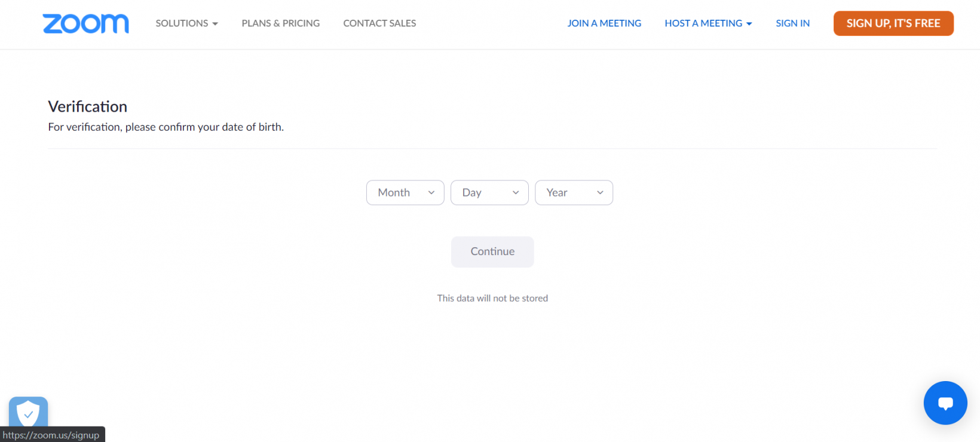Image resolution: width=980 pixels, height=442 pixels.
Task: Click the Verification heading text
Action: 88,106
